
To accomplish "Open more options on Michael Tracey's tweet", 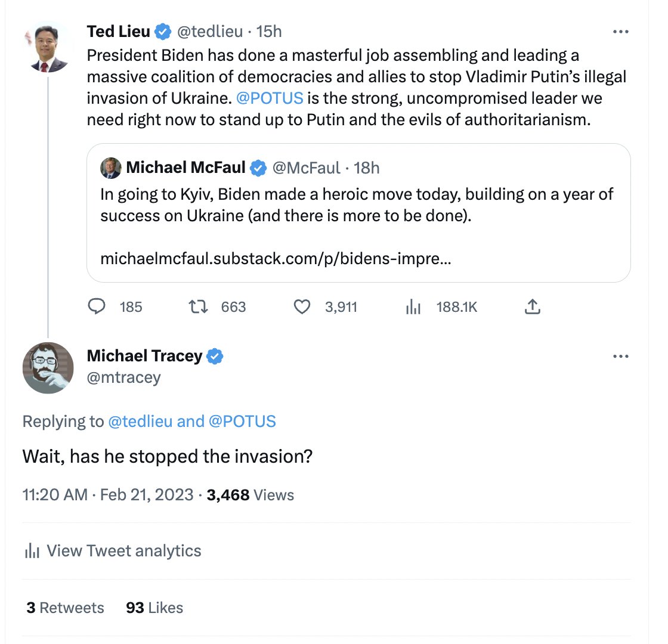I will pos(621,357).
